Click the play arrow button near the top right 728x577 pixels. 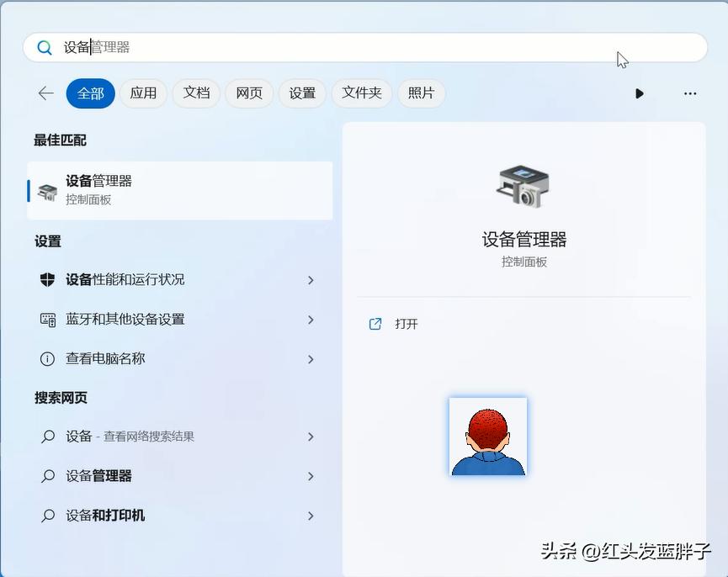(x=640, y=93)
